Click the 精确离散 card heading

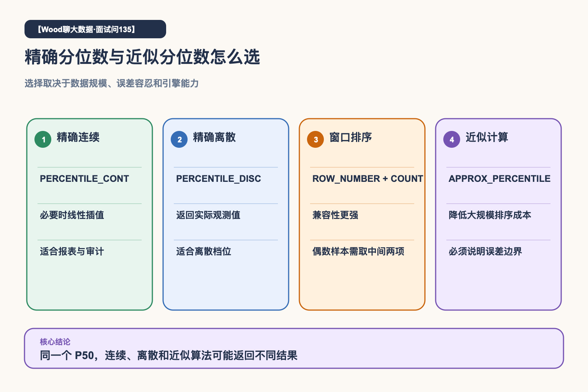click(214, 137)
